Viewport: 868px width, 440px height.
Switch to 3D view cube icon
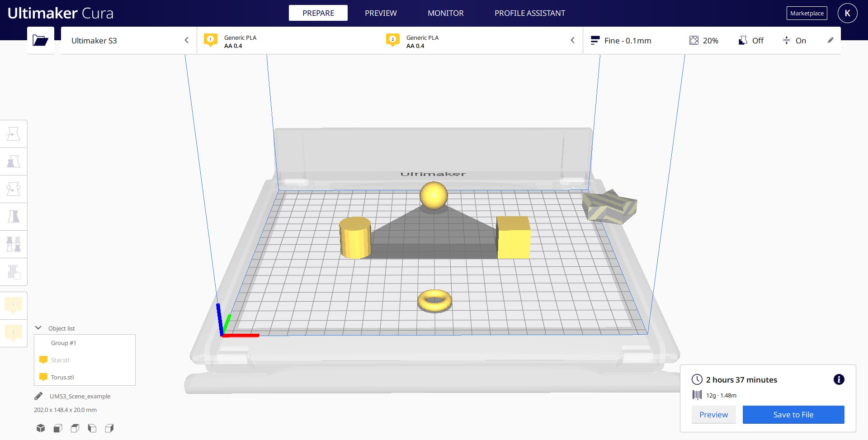tap(41, 428)
